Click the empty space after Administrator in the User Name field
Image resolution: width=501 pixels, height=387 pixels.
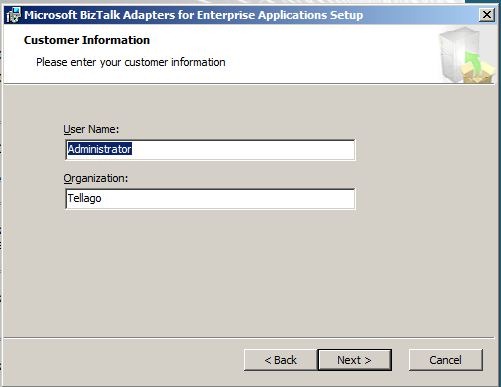(x=243, y=150)
